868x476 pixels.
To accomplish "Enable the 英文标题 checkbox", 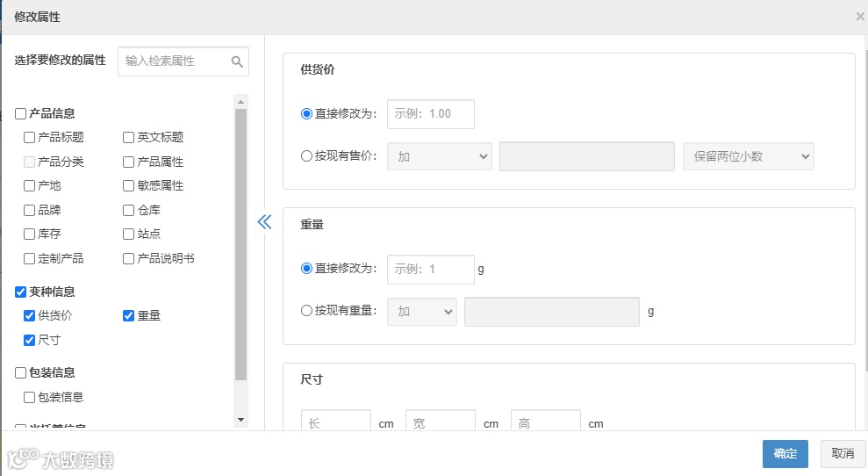I will 129,138.
